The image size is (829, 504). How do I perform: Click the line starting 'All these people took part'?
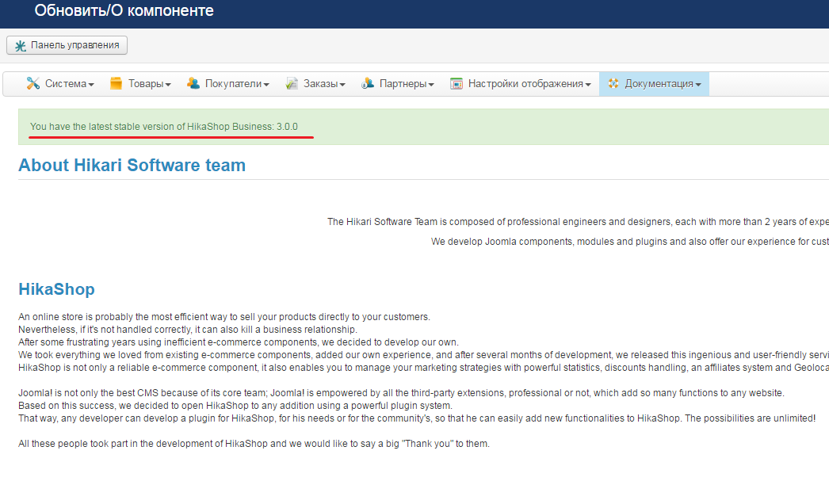click(x=254, y=444)
